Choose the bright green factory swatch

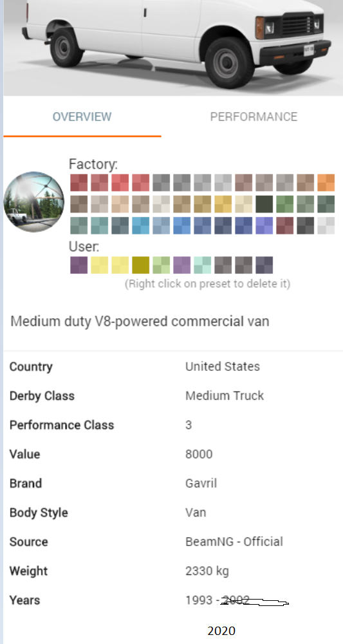click(284, 204)
